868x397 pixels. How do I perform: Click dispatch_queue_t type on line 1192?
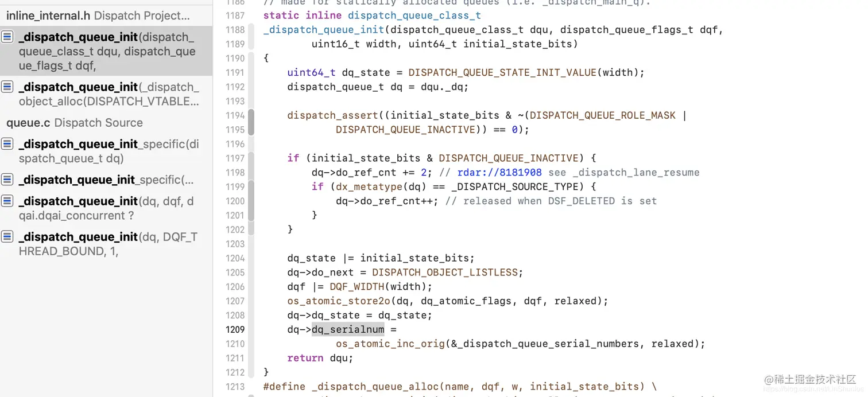tap(336, 87)
